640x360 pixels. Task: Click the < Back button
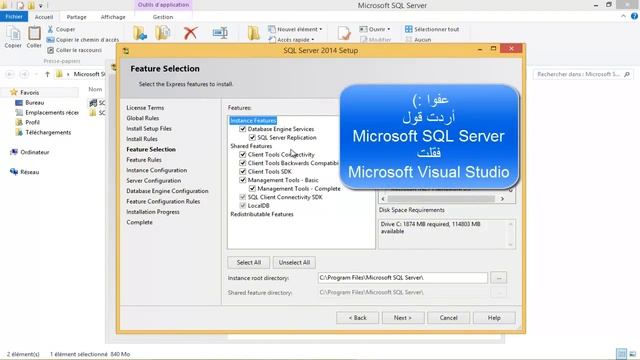click(358, 318)
